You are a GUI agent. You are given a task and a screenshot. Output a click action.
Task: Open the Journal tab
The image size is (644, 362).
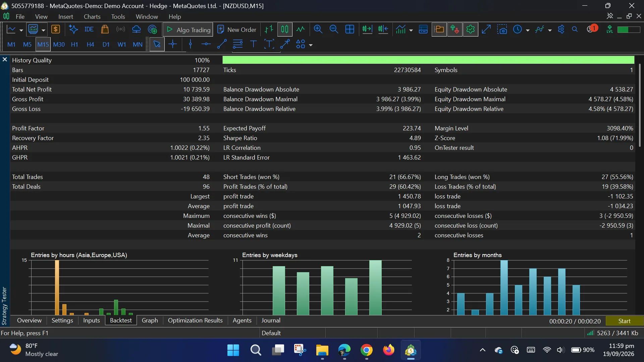click(x=271, y=320)
